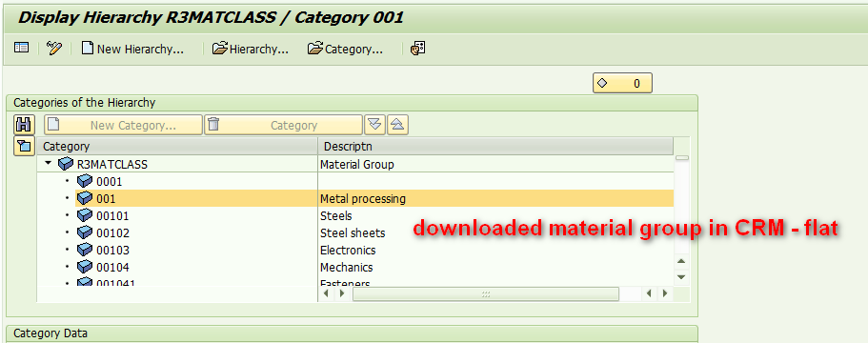
Task: Select category 0001 in the tree
Action: tap(109, 181)
